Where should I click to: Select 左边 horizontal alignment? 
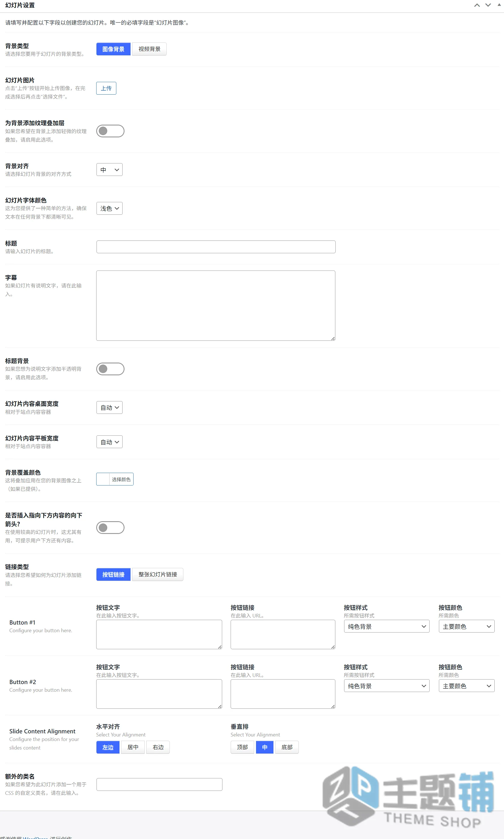108,747
